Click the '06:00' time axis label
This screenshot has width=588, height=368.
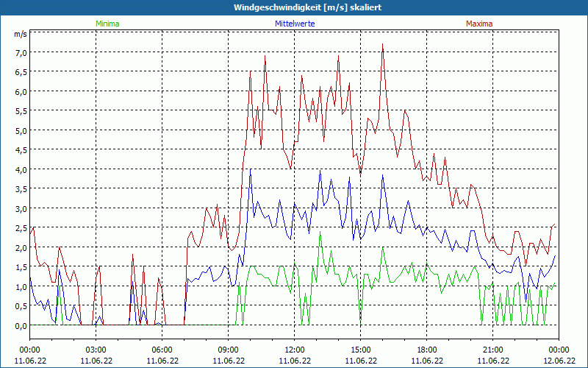pos(162,350)
